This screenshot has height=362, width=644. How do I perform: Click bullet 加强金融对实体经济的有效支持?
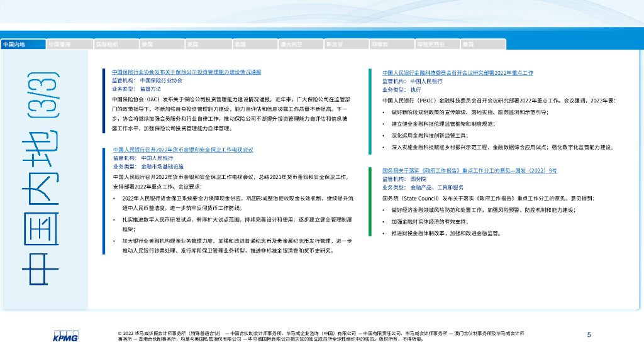430,222
